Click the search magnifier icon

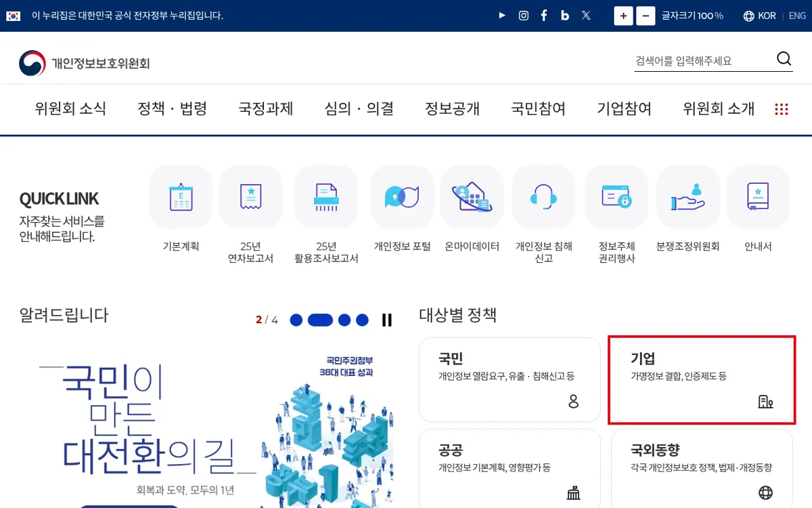[x=784, y=59]
